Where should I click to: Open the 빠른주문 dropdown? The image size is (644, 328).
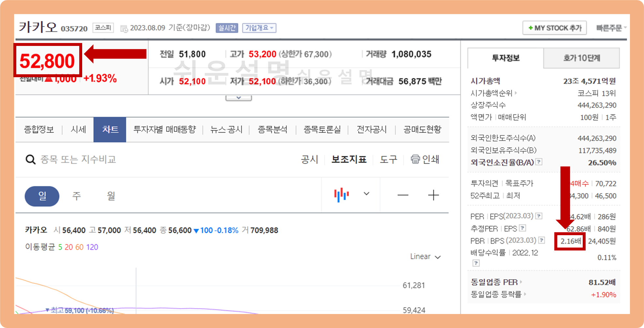(611, 28)
